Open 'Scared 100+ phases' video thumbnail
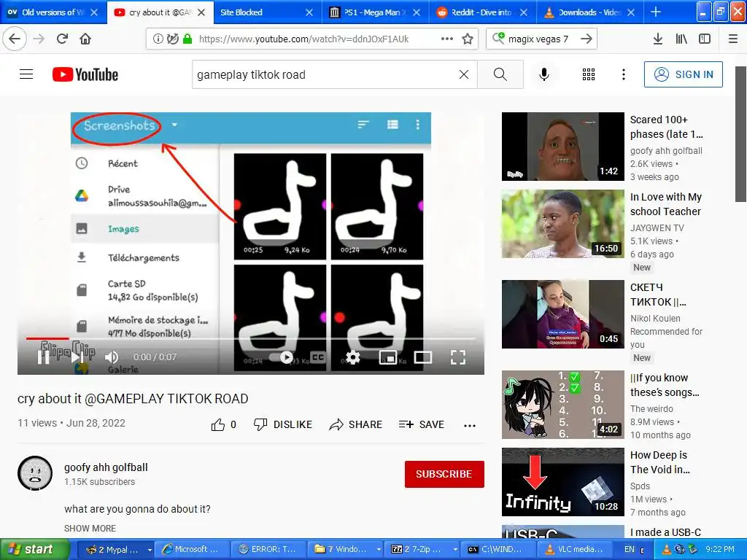The image size is (747, 560). click(562, 146)
